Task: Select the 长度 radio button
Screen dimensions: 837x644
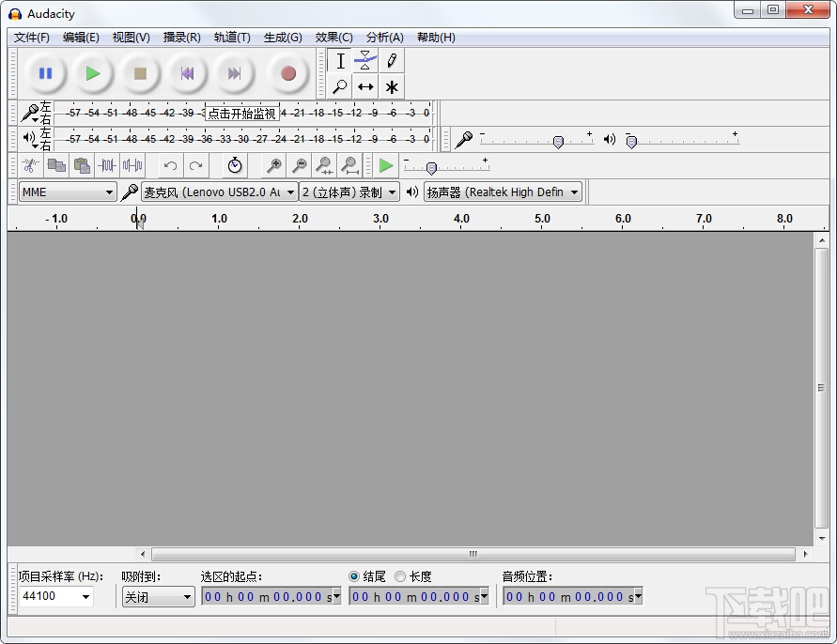Action: 400,576
